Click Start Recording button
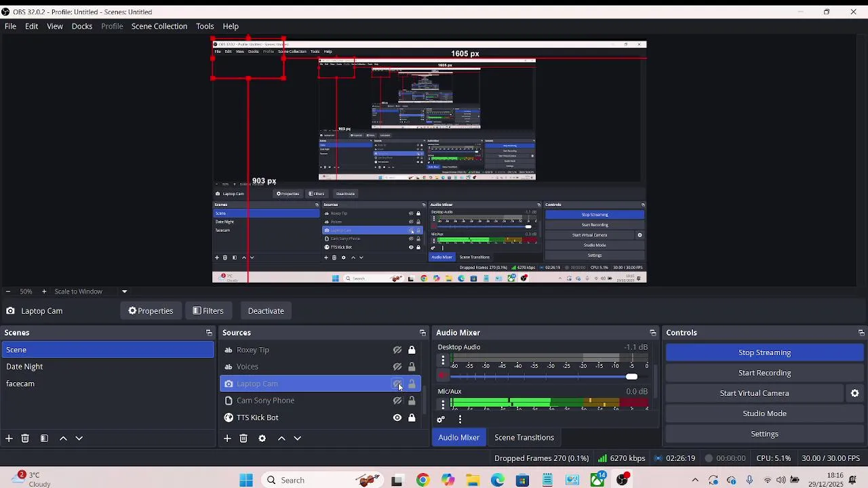Viewport: 868px width, 488px height. [764, 373]
